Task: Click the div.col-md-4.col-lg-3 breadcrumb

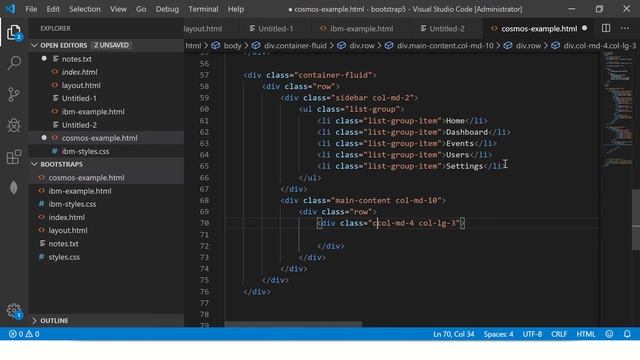Action: click(600, 45)
